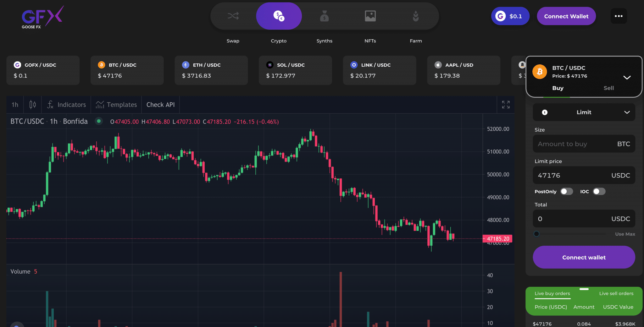Click the GooseFX logo
The width and height of the screenshot is (644, 327).
point(42,18)
